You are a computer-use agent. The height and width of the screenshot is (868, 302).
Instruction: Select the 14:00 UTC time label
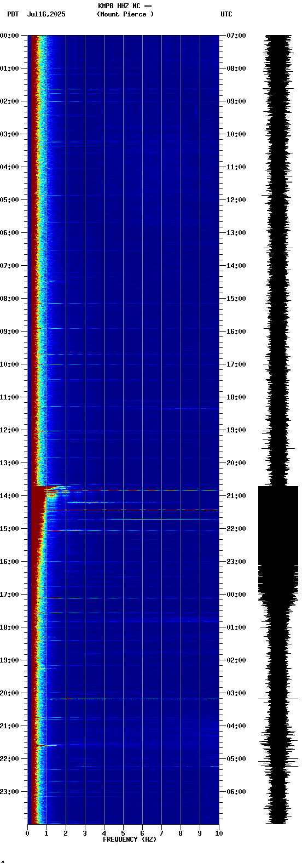coord(236,266)
